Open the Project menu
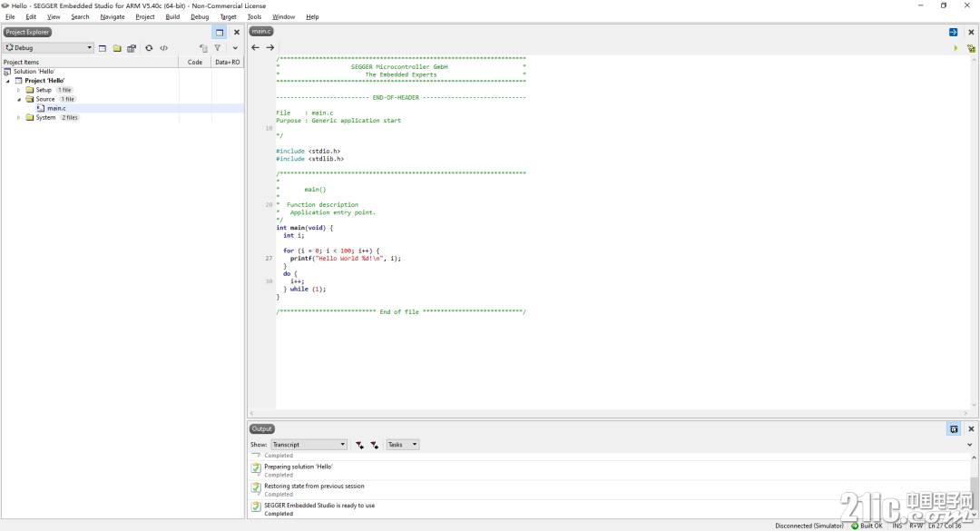Screen dimensions: 980x531 pos(145,17)
